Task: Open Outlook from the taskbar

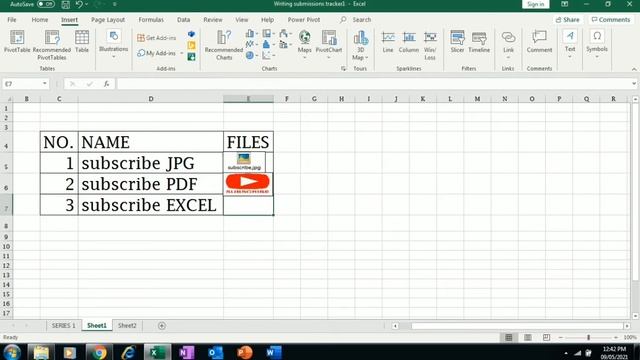Action: 216,352
